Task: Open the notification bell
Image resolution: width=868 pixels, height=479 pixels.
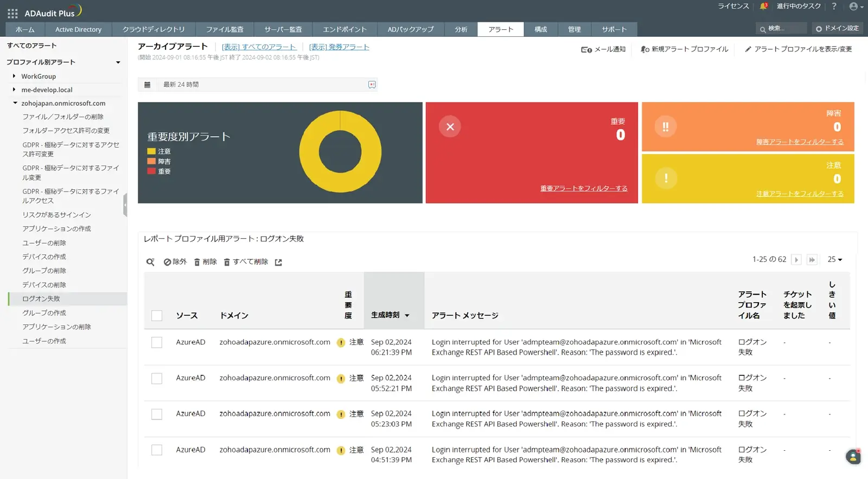Action: [763, 7]
